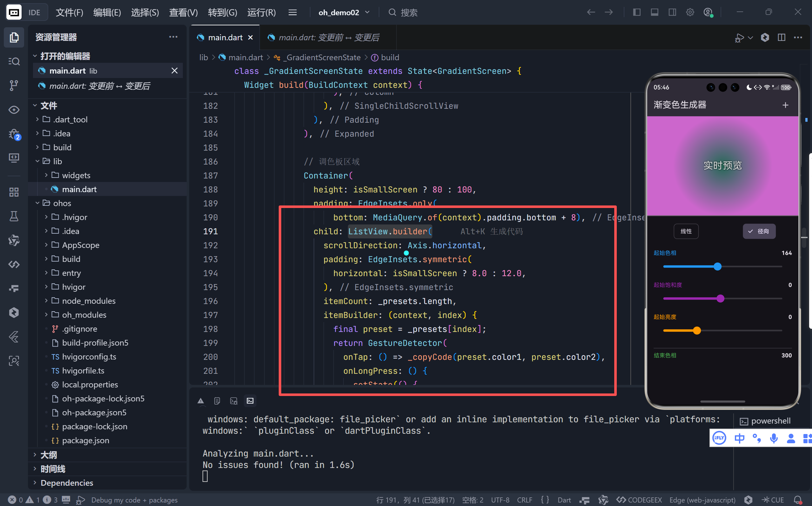Viewport: 812px width, 506px height.
Task: Click the 起始色相 slider thumb
Action: click(x=717, y=266)
